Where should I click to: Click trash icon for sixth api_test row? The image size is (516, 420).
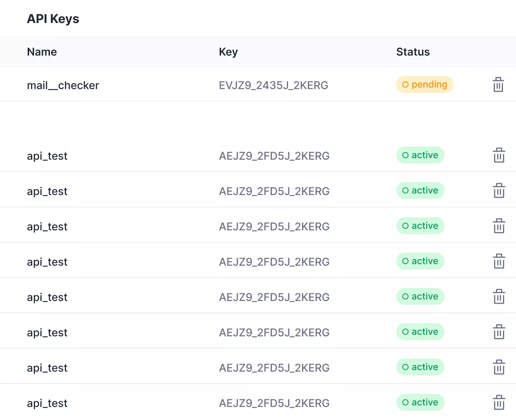(x=499, y=332)
